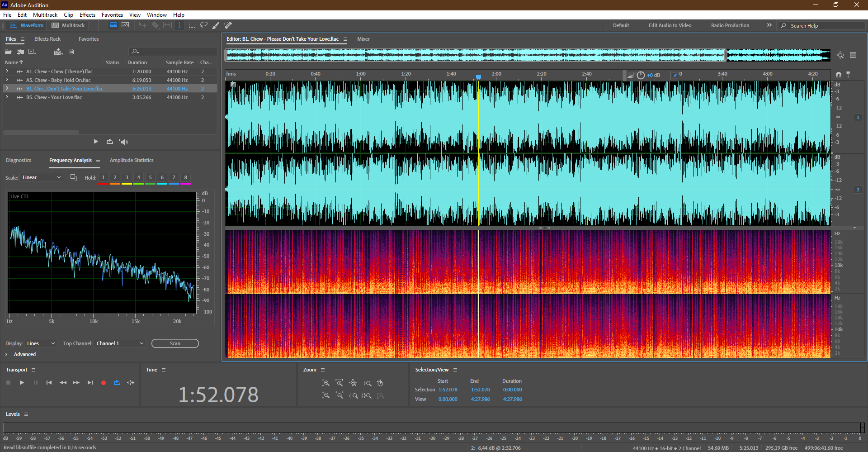Switch to the Effects Rack tab
868x452 pixels.
pos(47,39)
